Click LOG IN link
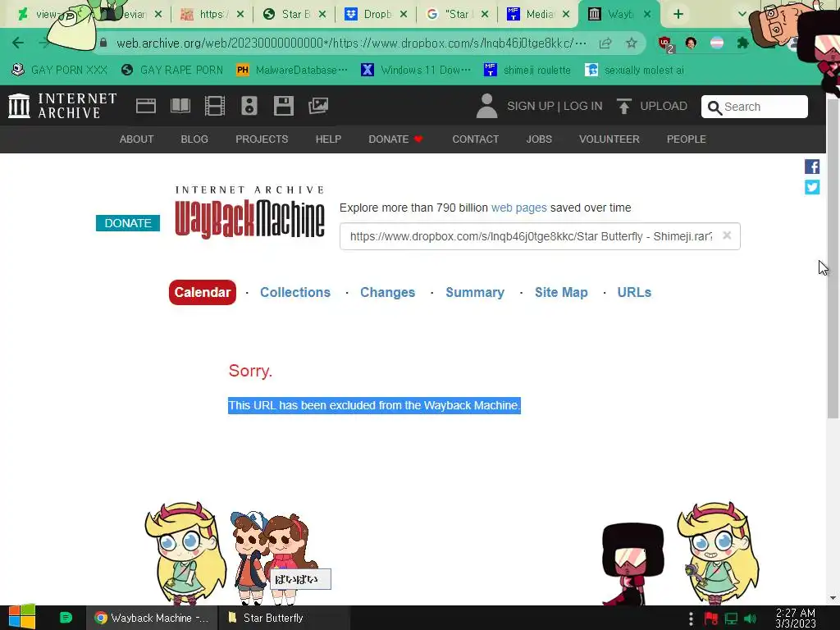 [x=583, y=106]
